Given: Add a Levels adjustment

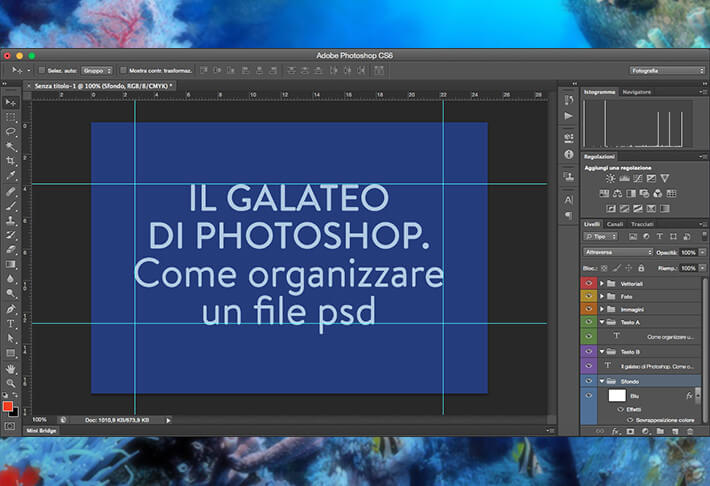Looking at the screenshot, I should pyautogui.click(x=624, y=178).
